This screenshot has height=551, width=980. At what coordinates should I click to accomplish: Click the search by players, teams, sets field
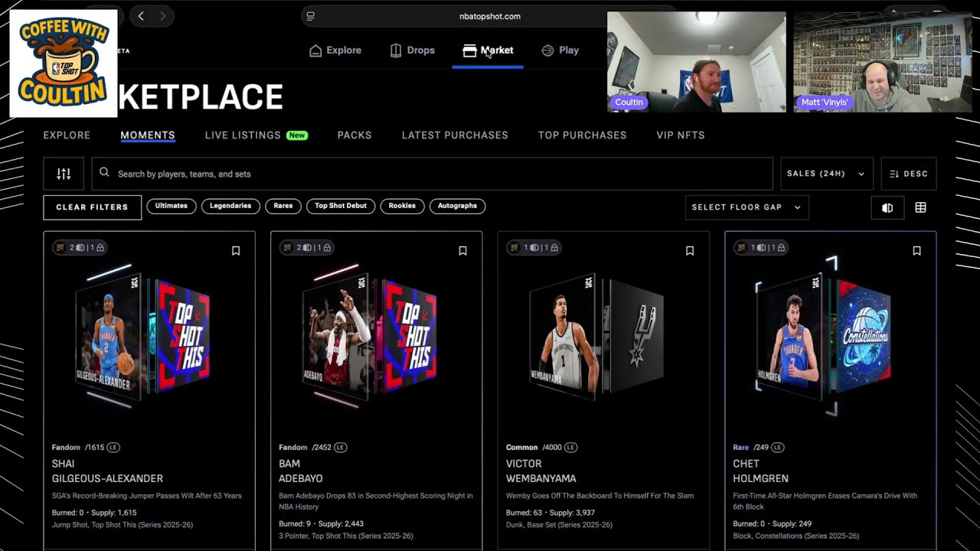[x=433, y=174]
